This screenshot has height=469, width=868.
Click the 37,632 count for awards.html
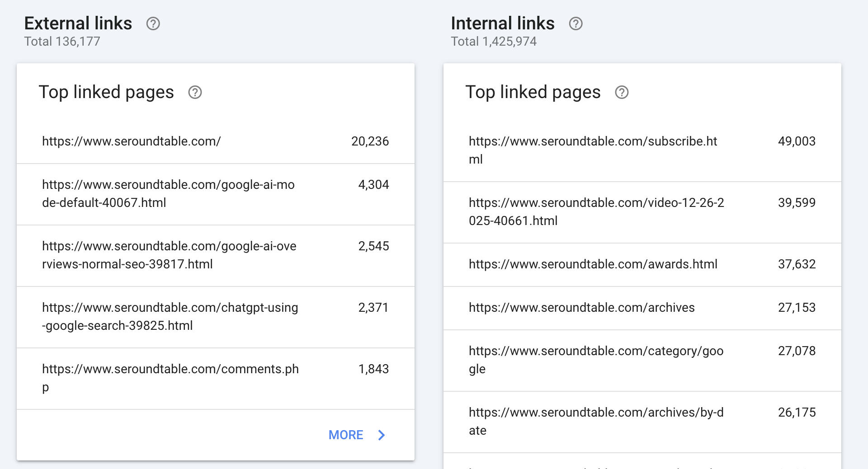click(x=797, y=264)
